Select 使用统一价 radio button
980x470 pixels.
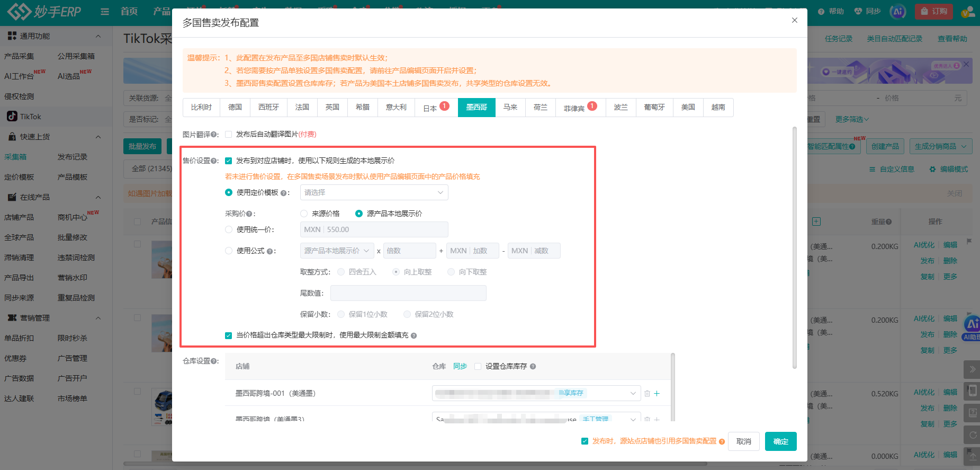229,229
